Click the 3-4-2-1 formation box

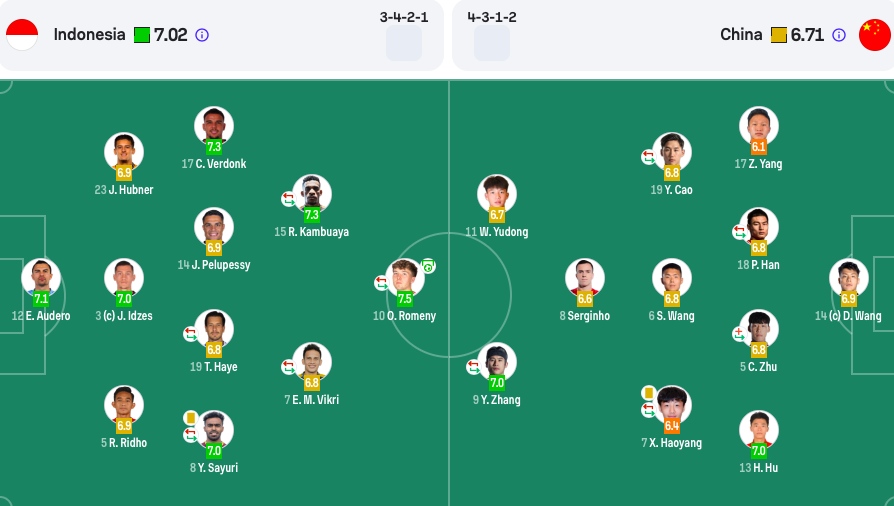(x=404, y=43)
